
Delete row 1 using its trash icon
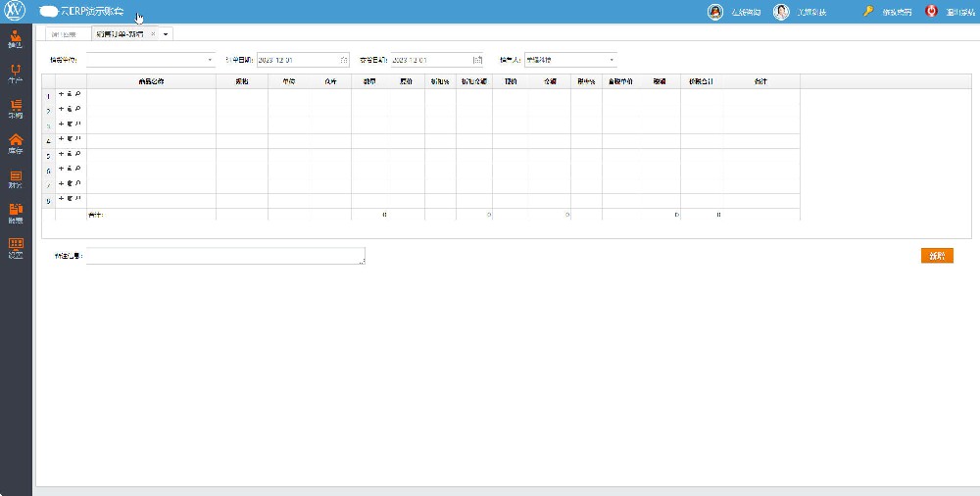click(70, 94)
